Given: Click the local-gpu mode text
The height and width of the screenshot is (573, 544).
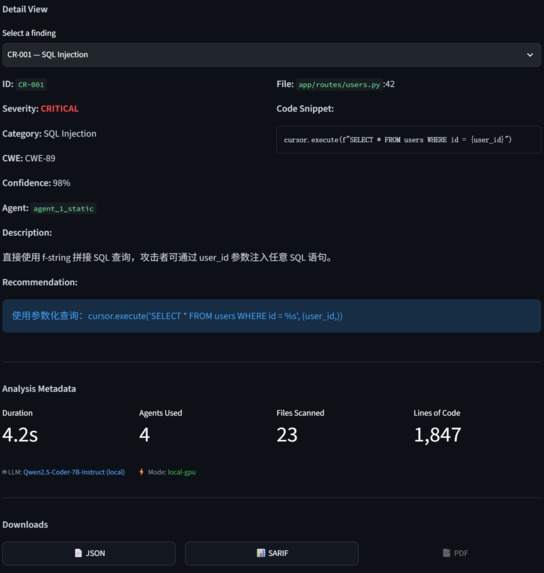Looking at the screenshot, I should (182, 472).
